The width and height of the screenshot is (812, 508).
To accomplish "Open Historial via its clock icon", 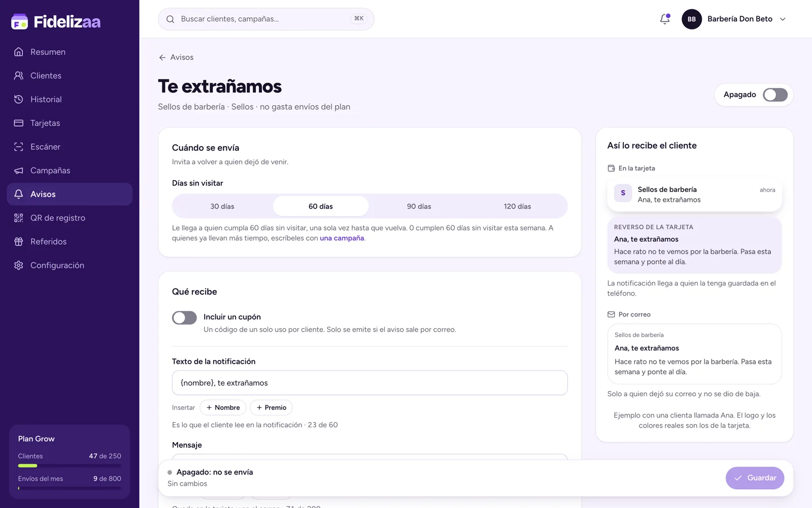I will (19, 99).
